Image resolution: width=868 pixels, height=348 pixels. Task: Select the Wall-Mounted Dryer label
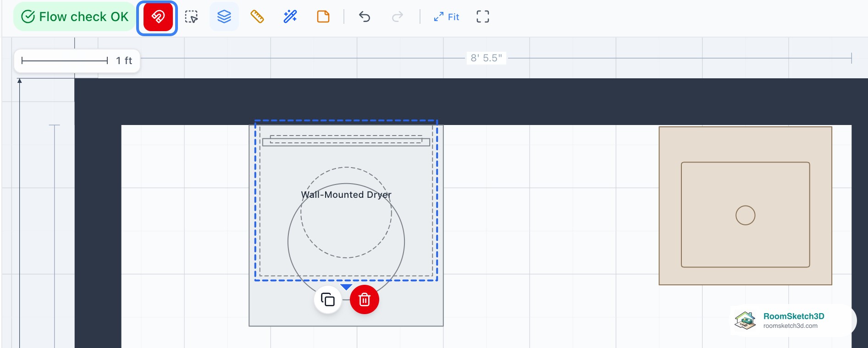click(346, 195)
